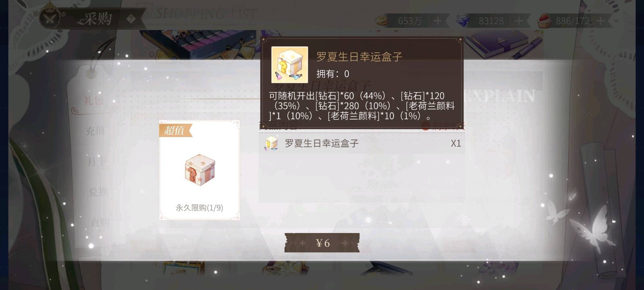Add gold coins with plus icon
Image resolution: width=644 pixels, height=290 pixels.
pos(437,21)
